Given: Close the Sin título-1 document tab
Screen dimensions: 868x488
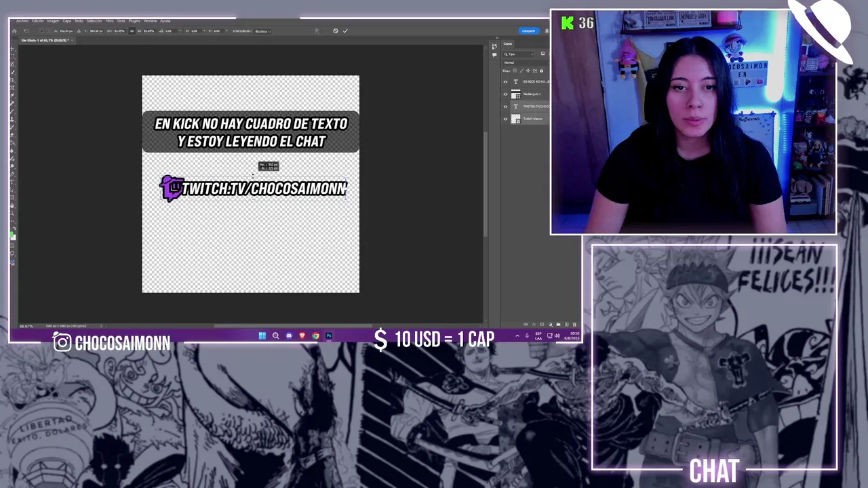Looking at the screenshot, I should click(x=72, y=40).
